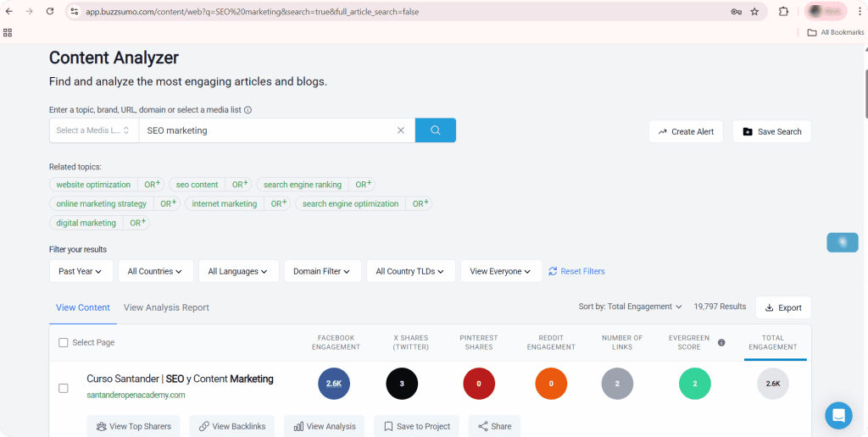
Task: Click the info icon beside media list label
Action: click(x=248, y=110)
